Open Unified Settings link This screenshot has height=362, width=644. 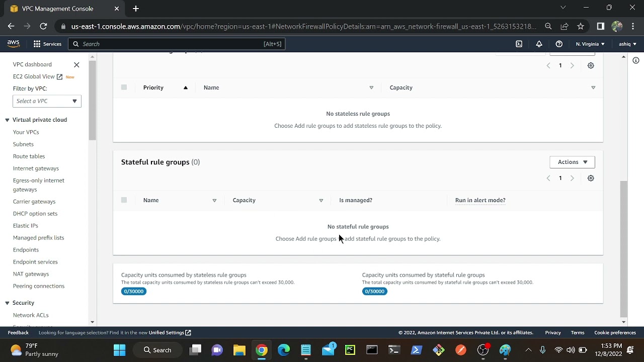(x=170, y=332)
